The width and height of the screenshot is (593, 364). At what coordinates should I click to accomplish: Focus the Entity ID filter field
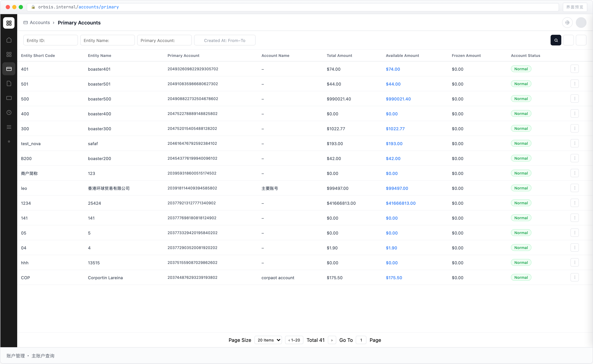tap(51, 40)
